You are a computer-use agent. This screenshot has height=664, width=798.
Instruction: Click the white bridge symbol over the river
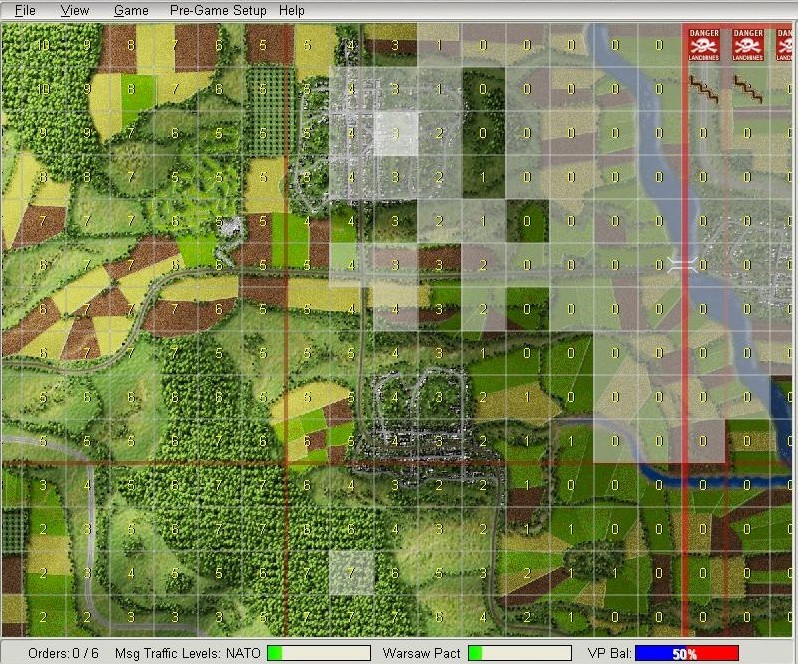tap(682, 265)
